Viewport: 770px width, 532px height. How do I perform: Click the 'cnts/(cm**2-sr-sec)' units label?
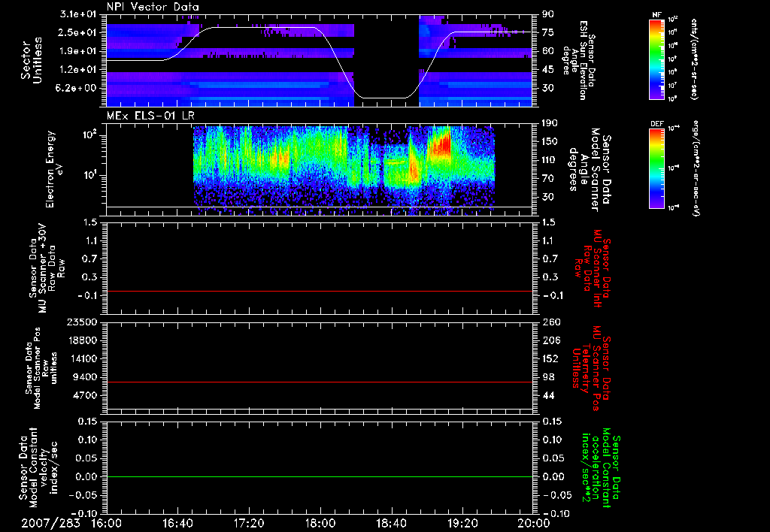point(694,59)
